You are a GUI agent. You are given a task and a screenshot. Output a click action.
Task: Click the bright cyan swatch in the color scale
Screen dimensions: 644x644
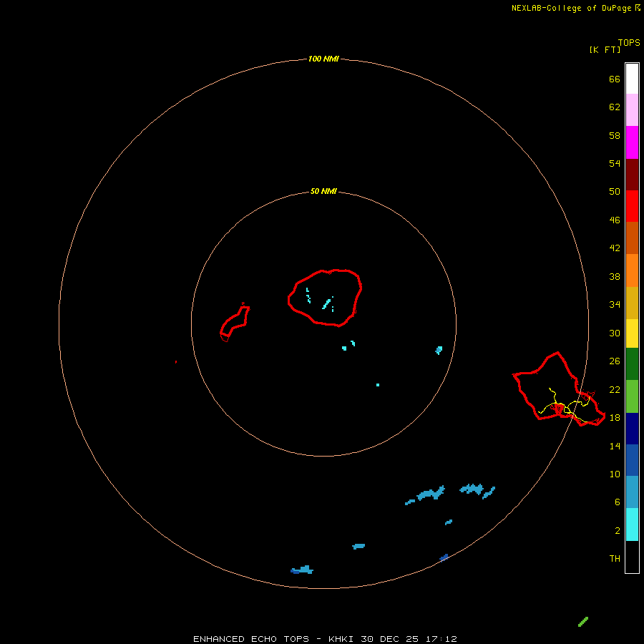tap(632, 524)
